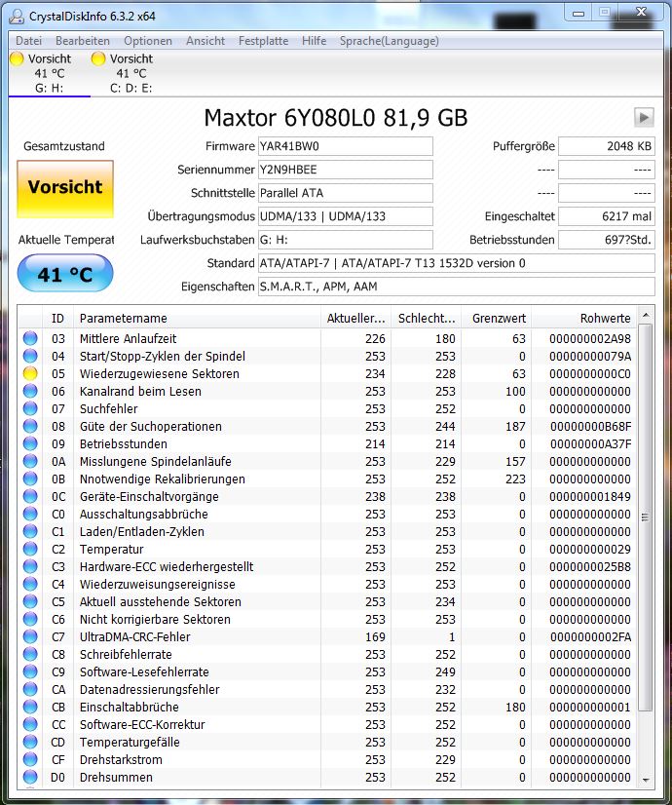
Task: Click the Seriennummer field Y2N9HBEE
Action: click(345, 170)
